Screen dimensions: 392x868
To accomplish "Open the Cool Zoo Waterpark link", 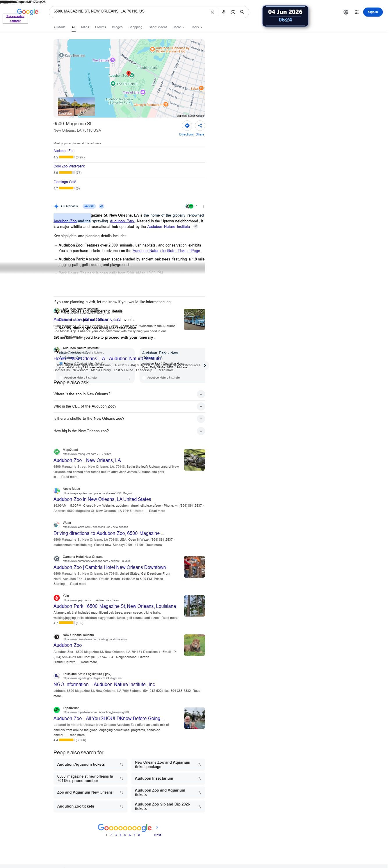I will tap(70, 168).
